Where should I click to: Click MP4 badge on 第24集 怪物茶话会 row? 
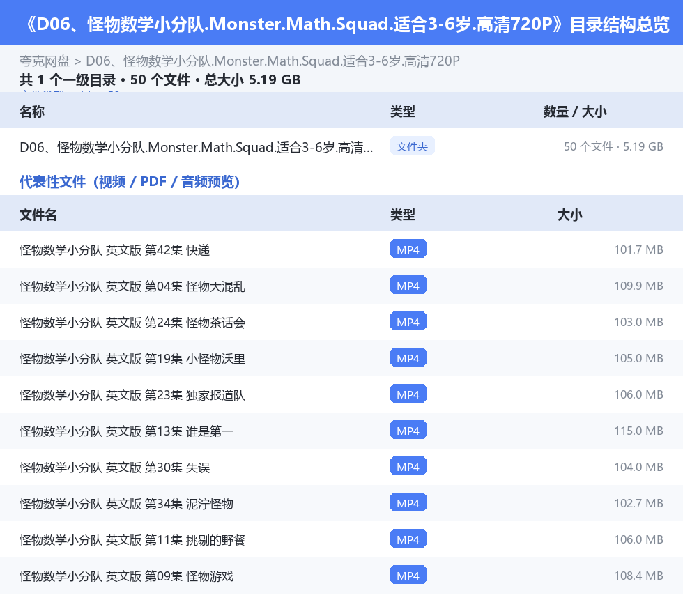point(408,321)
